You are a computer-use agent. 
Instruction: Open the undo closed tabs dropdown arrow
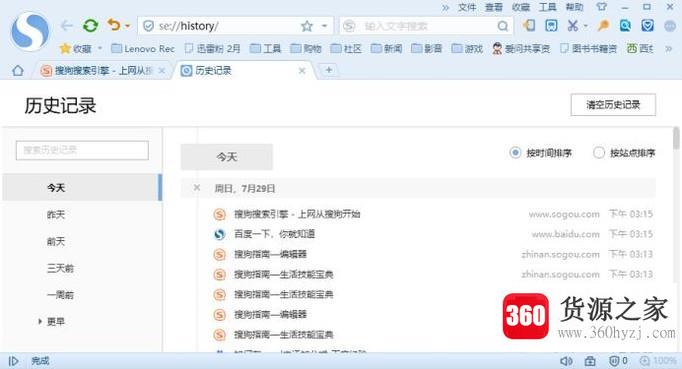tap(127, 26)
